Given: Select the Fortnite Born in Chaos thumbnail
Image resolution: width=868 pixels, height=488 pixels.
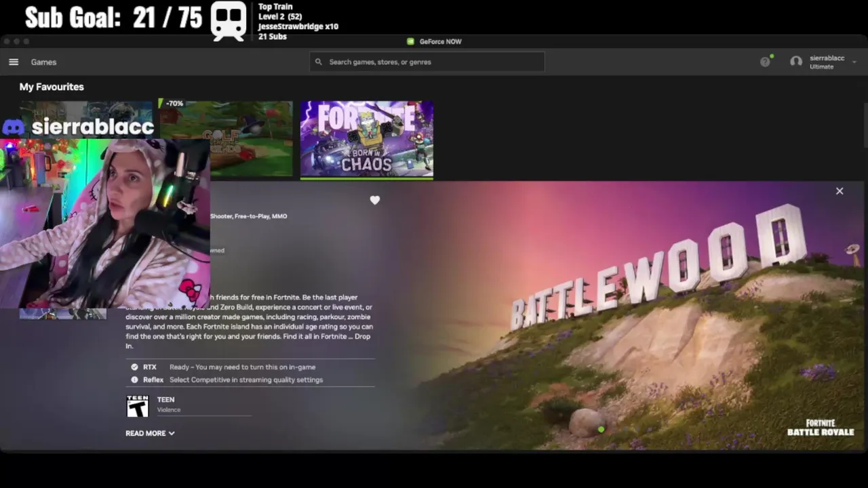Looking at the screenshot, I should (367, 138).
